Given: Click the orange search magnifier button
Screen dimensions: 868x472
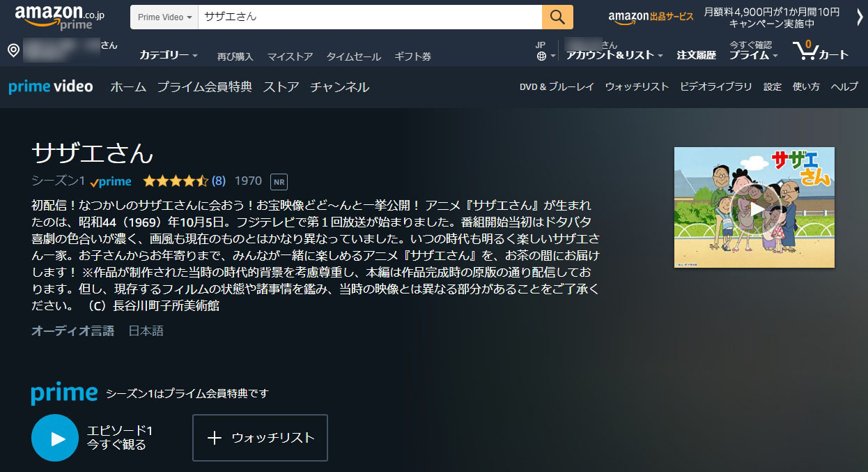Looking at the screenshot, I should tap(557, 17).
